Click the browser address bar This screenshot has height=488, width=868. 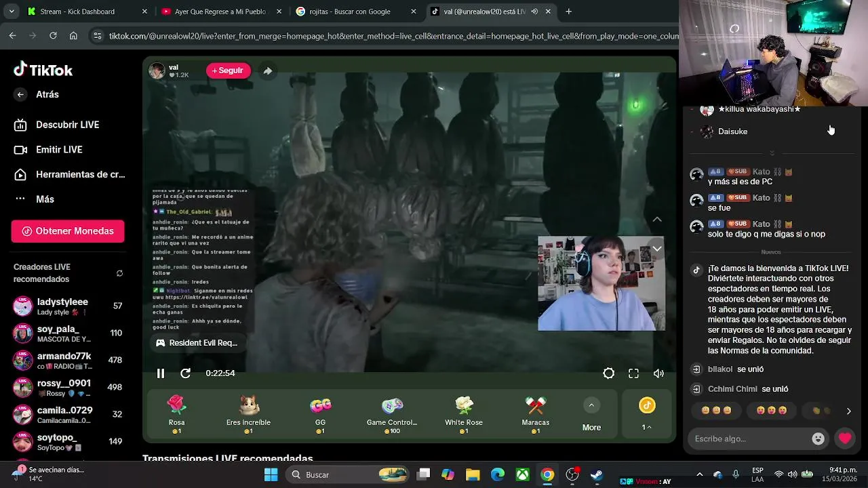coord(393,36)
